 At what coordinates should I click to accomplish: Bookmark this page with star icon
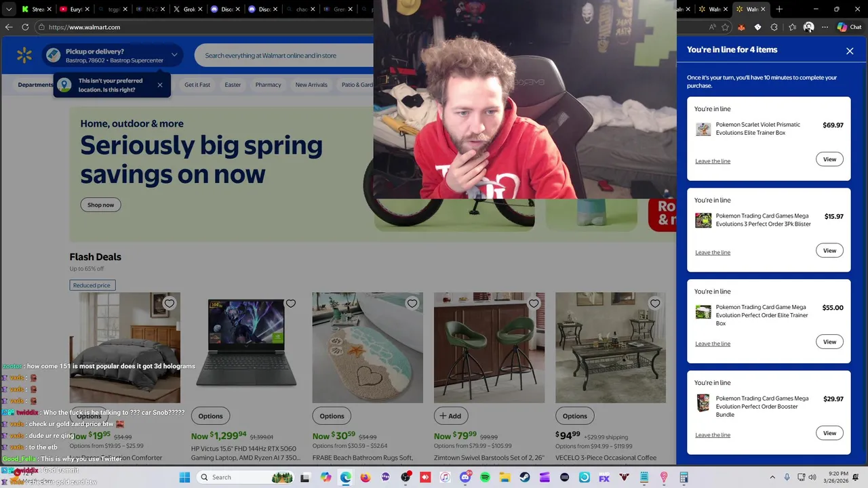[725, 27]
